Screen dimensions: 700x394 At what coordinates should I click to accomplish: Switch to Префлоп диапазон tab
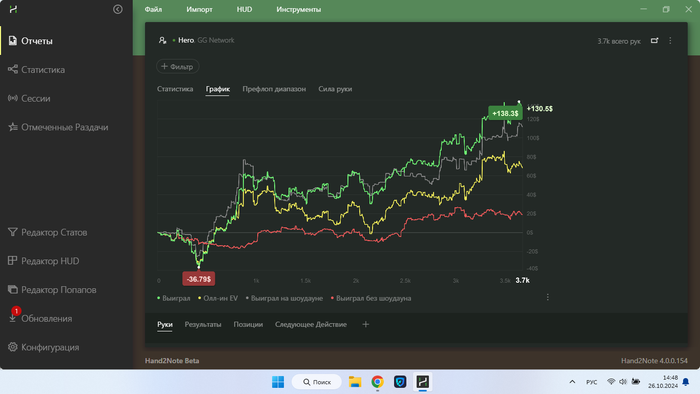pos(274,89)
